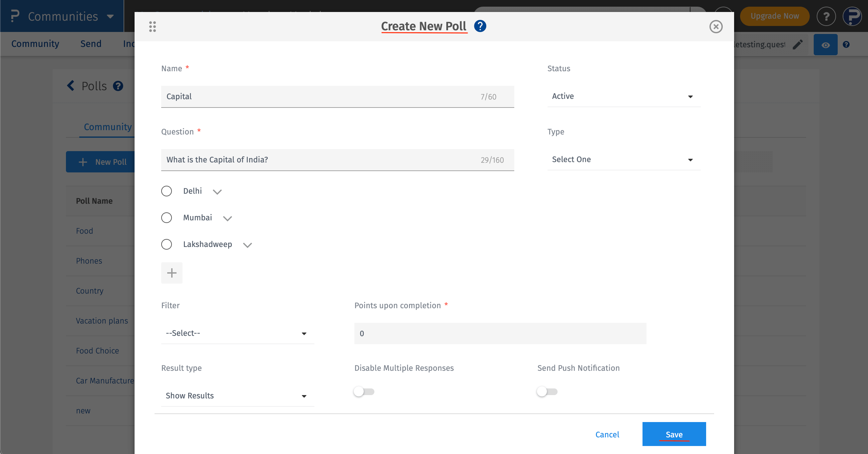Save the new poll

click(x=674, y=434)
